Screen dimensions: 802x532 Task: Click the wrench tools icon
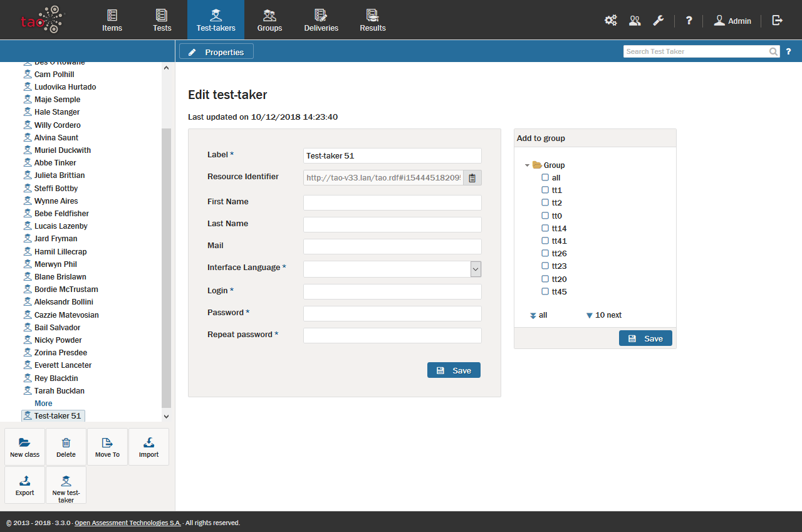coord(658,20)
